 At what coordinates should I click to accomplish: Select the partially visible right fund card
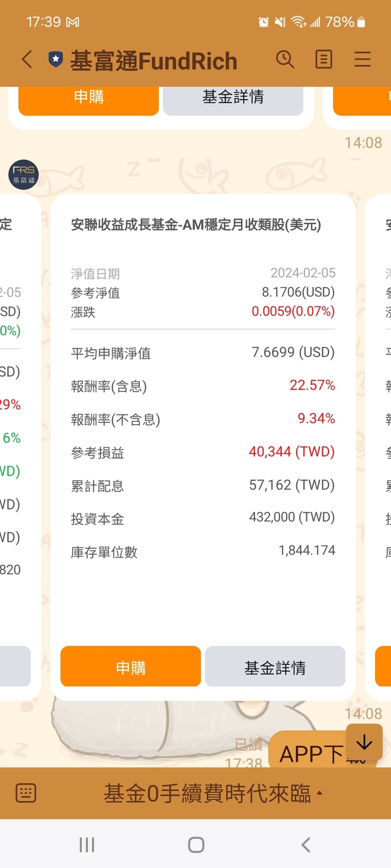click(x=379, y=447)
